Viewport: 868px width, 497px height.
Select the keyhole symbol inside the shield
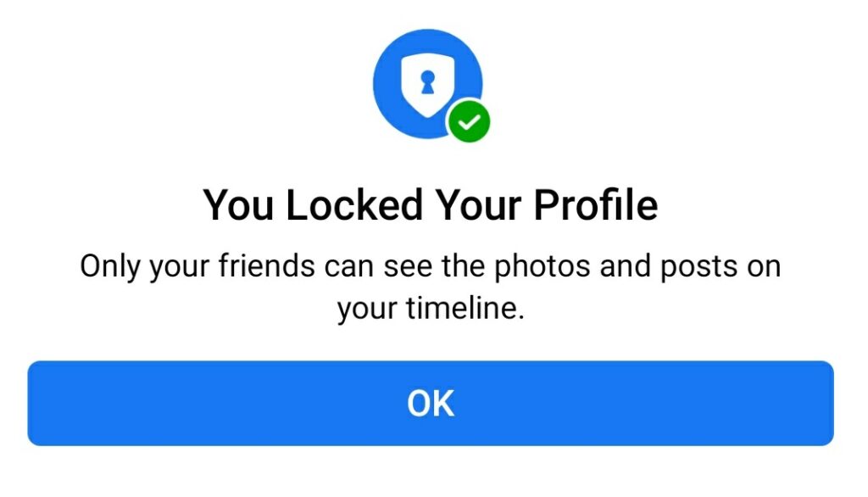[x=427, y=82]
